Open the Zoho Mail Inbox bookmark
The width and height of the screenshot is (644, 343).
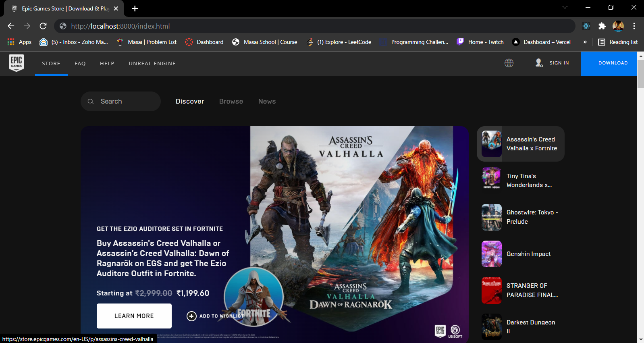[x=74, y=42]
